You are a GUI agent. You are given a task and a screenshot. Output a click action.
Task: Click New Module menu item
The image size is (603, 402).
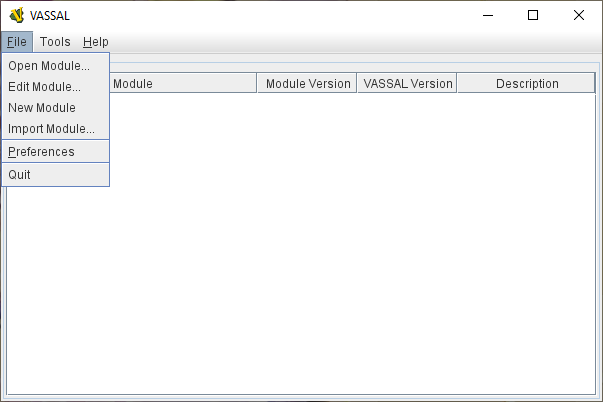(x=56, y=108)
